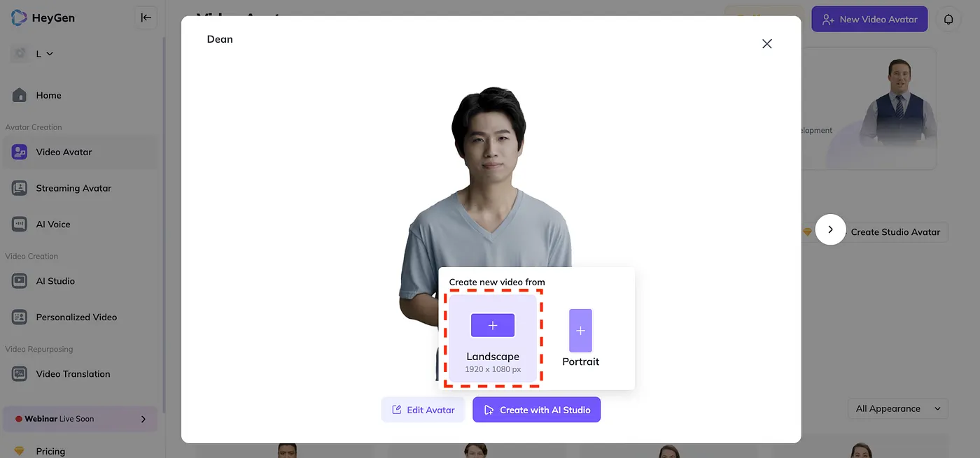Expand the Webinar Live Soon banner
This screenshot has width=980, height=458.
(x=80, y=419)
